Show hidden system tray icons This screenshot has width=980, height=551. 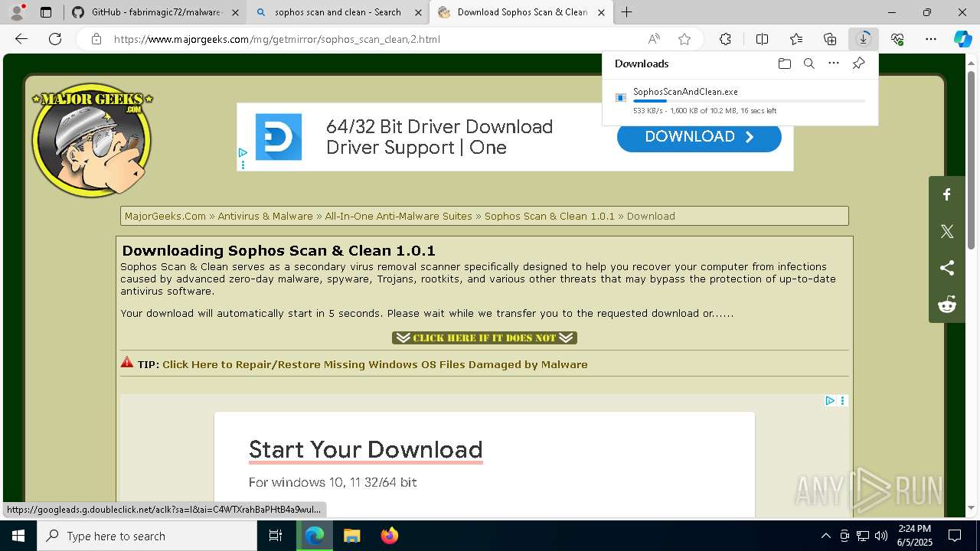825,536
